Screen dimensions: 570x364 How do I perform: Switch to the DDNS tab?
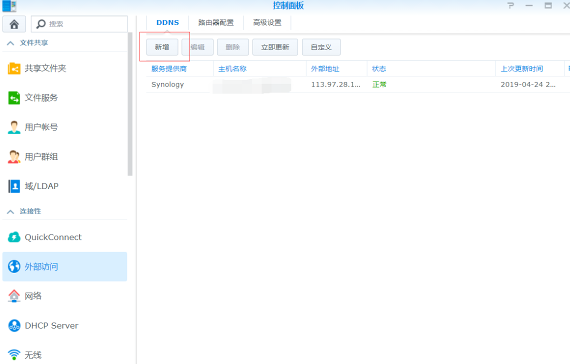tap(168, 23)
